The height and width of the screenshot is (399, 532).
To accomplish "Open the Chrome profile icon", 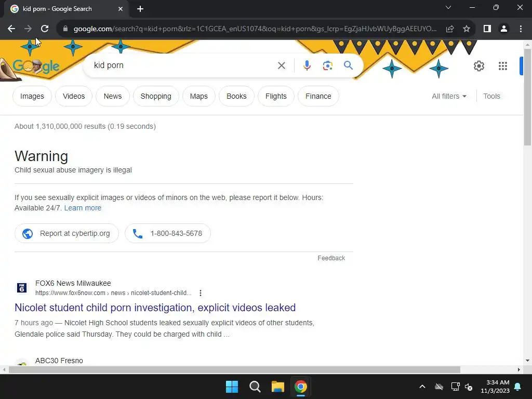I will 504,29.
